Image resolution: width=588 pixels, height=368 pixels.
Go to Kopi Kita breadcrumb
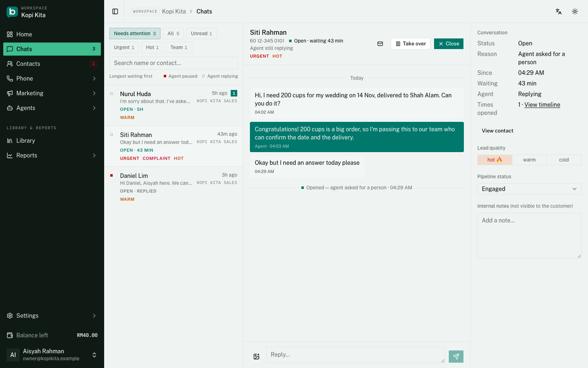(x=174, y=11)
